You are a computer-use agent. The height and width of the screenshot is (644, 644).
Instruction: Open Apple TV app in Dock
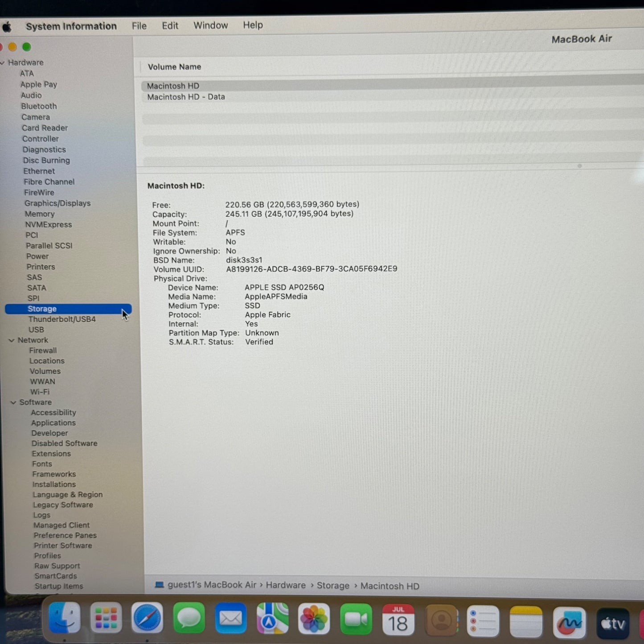pyautogui.click(x=613, y=623)
